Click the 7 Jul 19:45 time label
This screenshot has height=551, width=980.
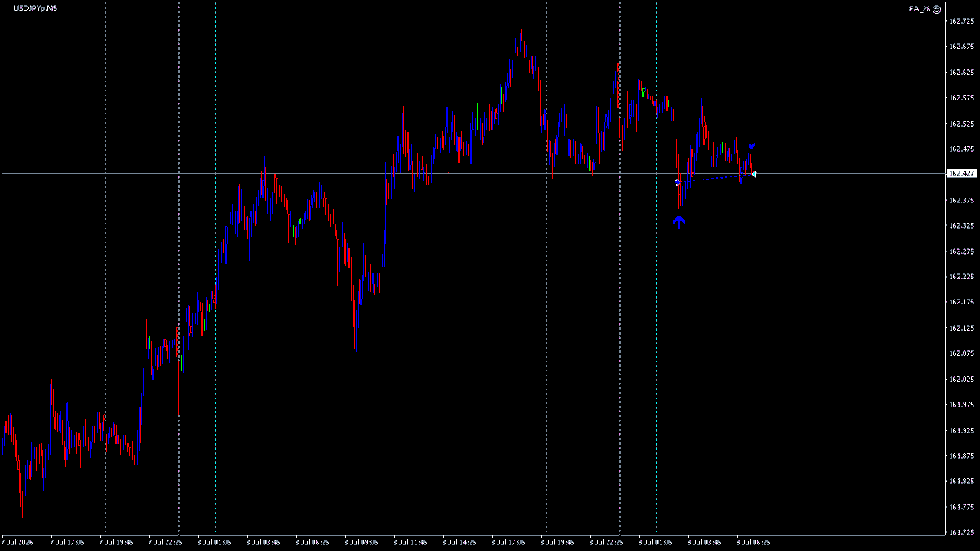tap(116, 541)
